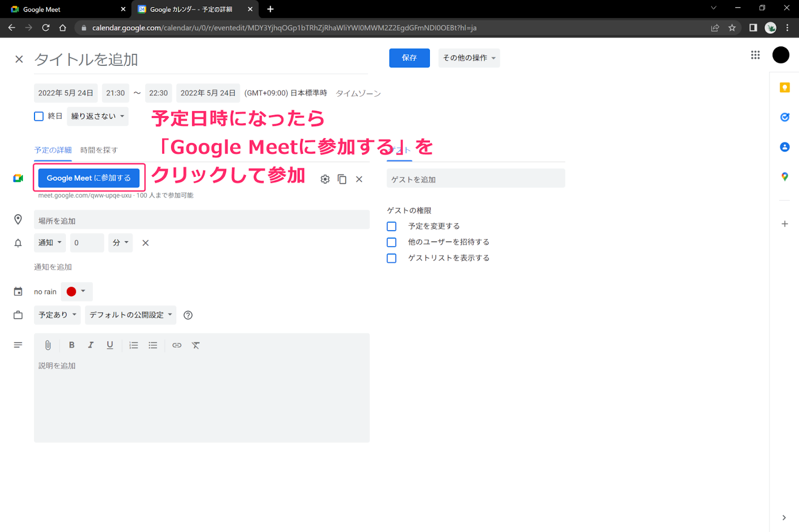Check permission to invite other users

click(392, 242)
